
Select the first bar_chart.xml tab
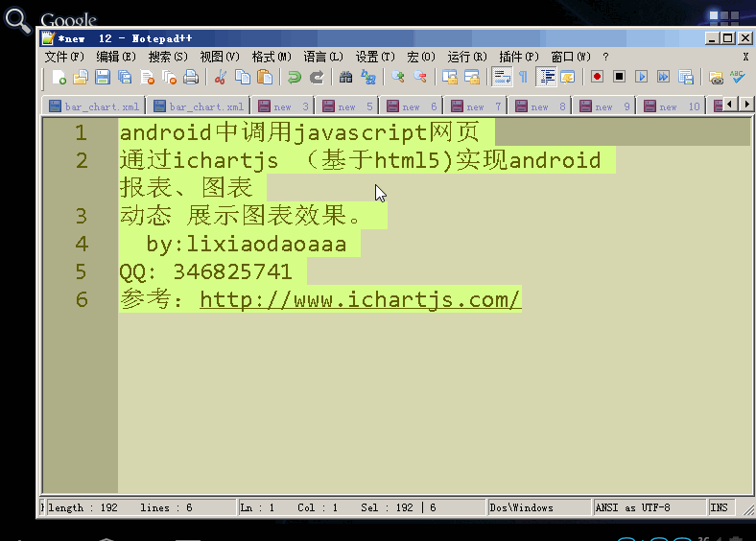coord(94,106)
